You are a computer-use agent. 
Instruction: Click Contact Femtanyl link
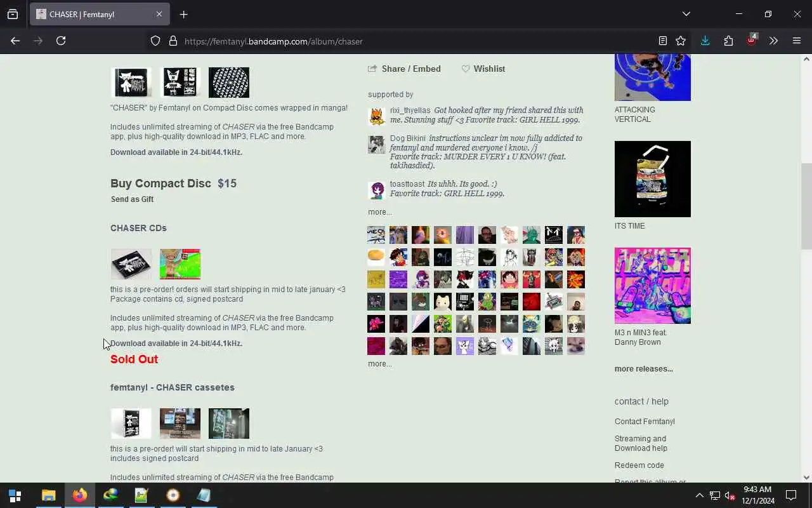tap(645, 422)
